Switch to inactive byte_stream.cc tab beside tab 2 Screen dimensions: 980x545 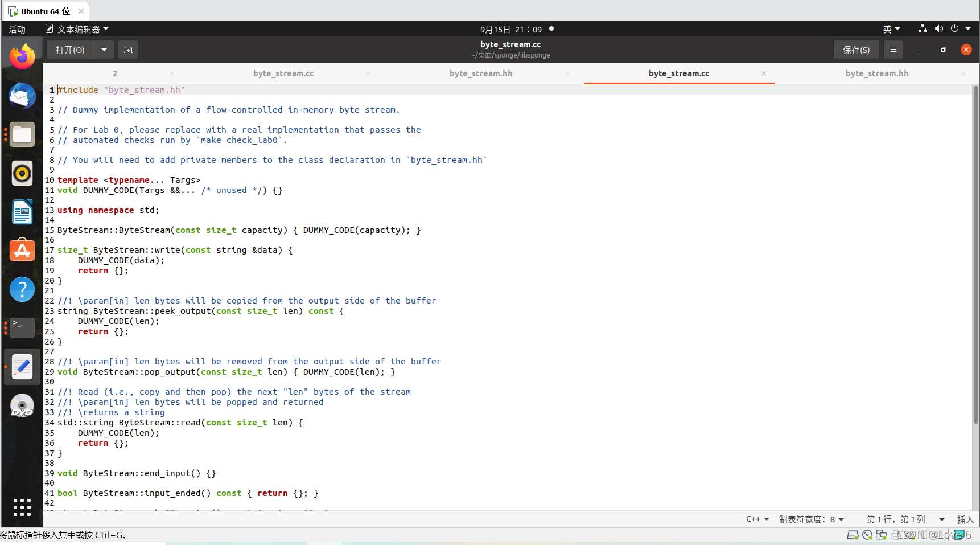283,73
